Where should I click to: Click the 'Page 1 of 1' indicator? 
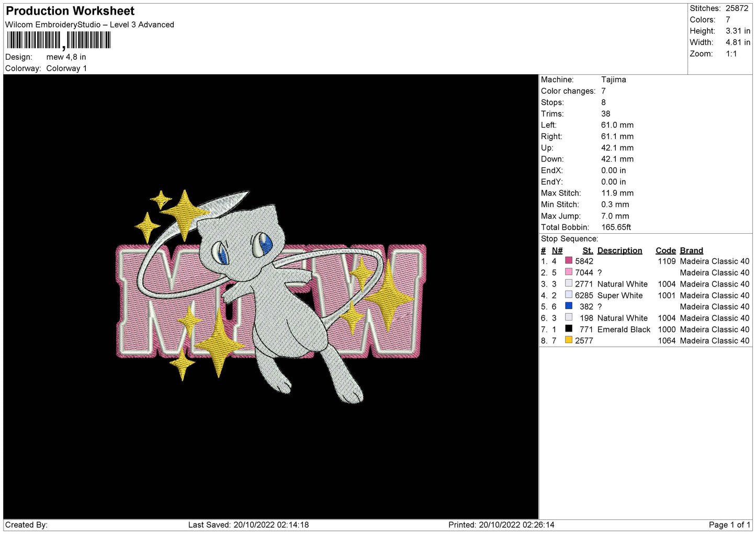coord(729,525)
